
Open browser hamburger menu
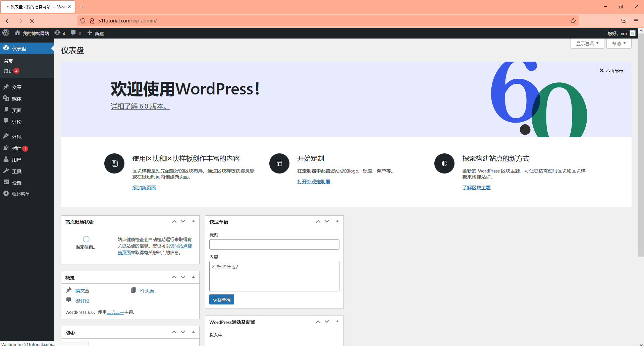coord(636,21)
